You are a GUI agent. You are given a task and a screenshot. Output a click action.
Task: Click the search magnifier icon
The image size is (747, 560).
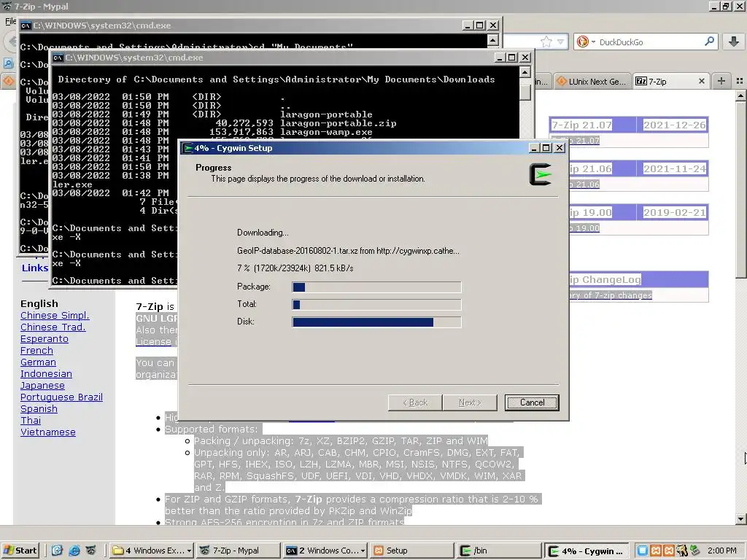click(x=709, y=42)
